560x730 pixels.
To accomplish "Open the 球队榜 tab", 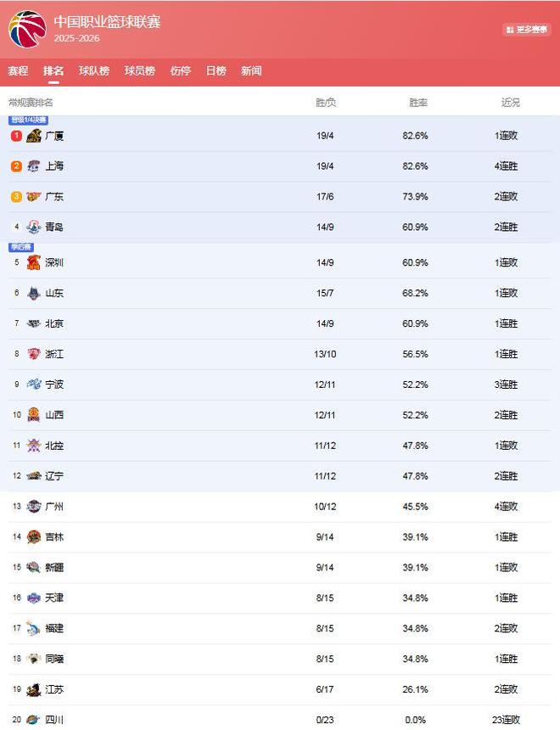I will (x=94, y=71).
